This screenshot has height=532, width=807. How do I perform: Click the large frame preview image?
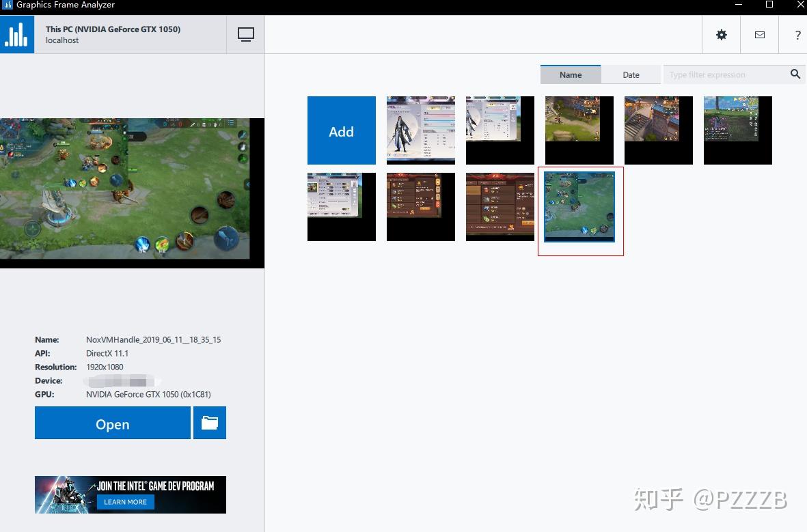point(132,193)
